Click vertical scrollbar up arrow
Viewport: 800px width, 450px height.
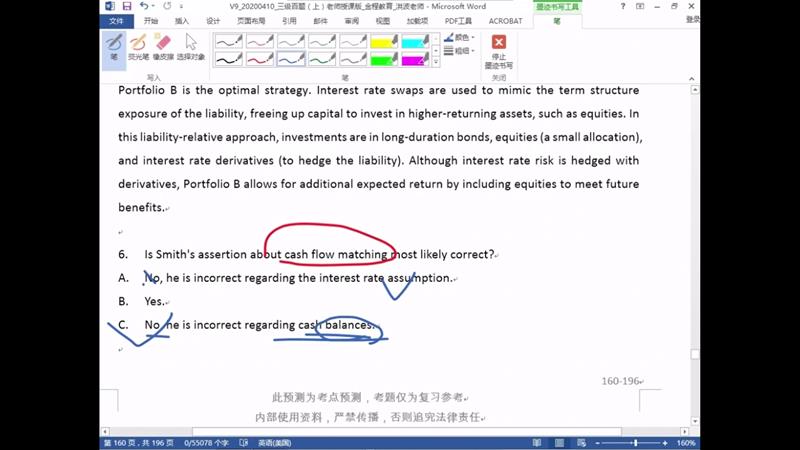[x=695, y=90]
